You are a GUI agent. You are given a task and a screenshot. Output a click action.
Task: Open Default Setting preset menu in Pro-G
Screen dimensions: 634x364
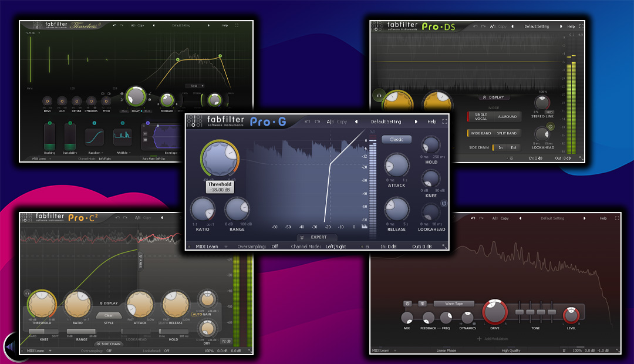click(386, 122)
